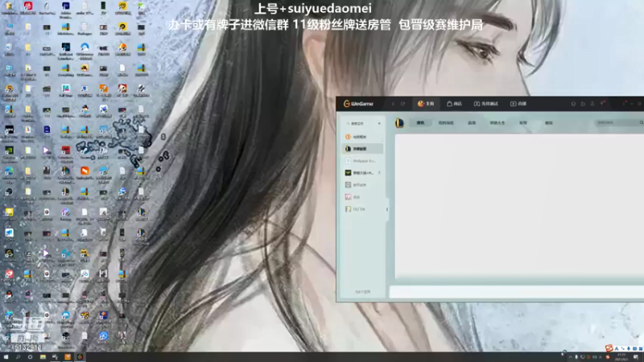Screen dimensions: 644x362
Task: Open the Windows Start menu
Action: 6,357
